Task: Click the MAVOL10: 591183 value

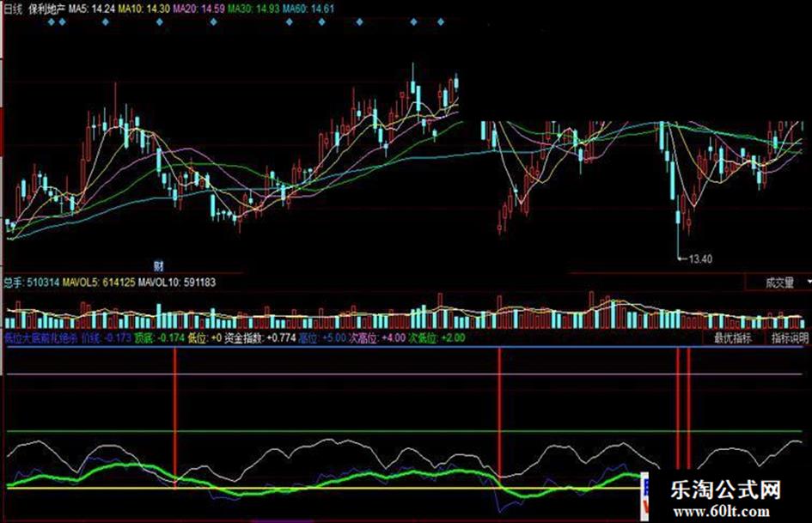Action: (x=177, y=283)
